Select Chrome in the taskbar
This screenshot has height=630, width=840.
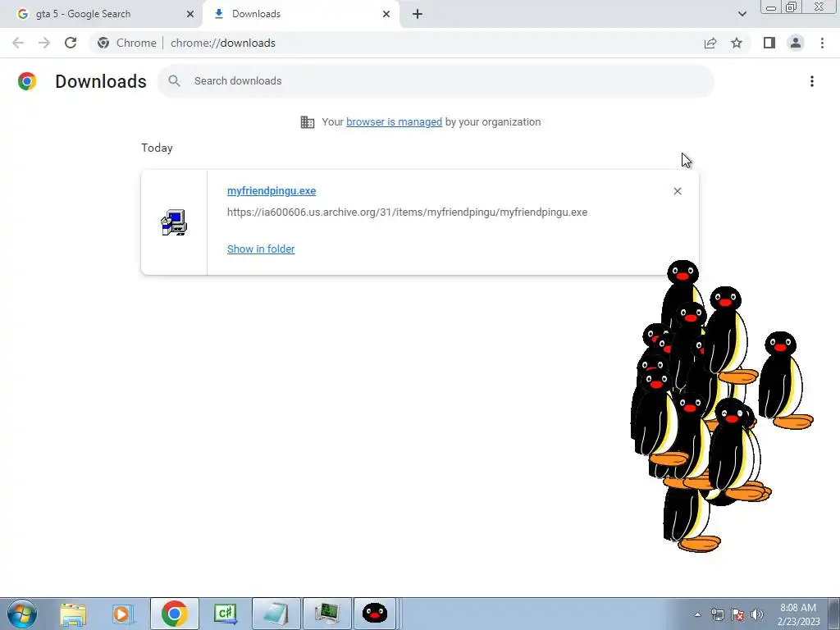coord(175,614)
